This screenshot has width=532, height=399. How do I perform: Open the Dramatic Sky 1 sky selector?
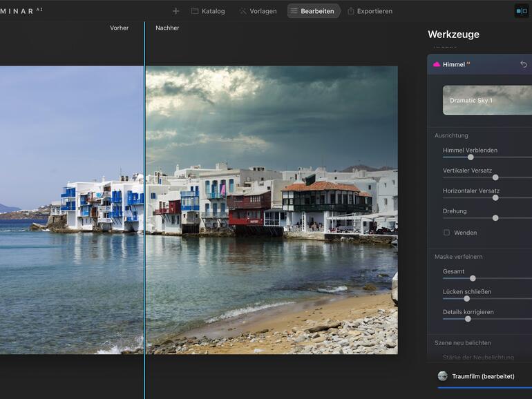point(487,100)
